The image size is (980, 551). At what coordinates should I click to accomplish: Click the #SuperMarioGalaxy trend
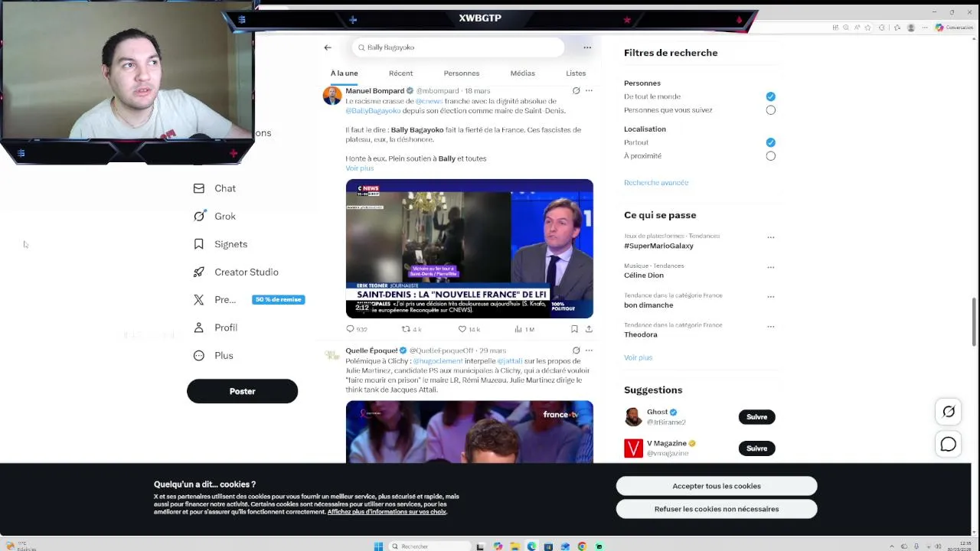click(658, 246)
